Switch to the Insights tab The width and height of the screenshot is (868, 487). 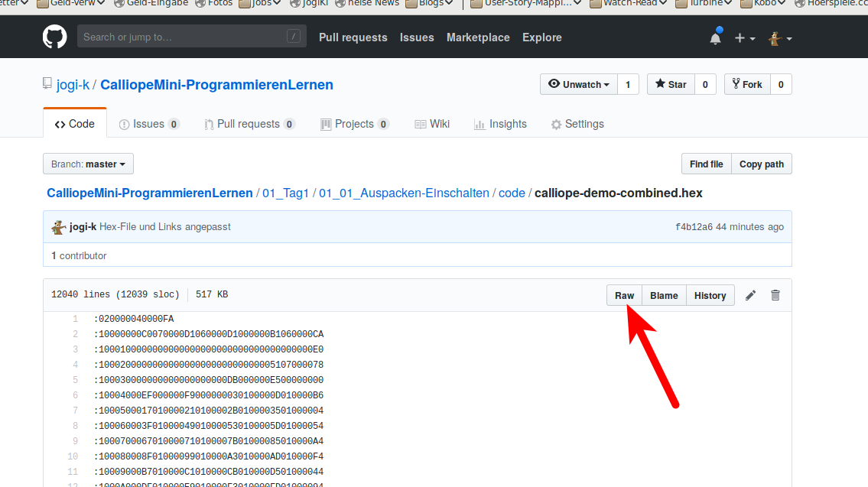[500, 124]
